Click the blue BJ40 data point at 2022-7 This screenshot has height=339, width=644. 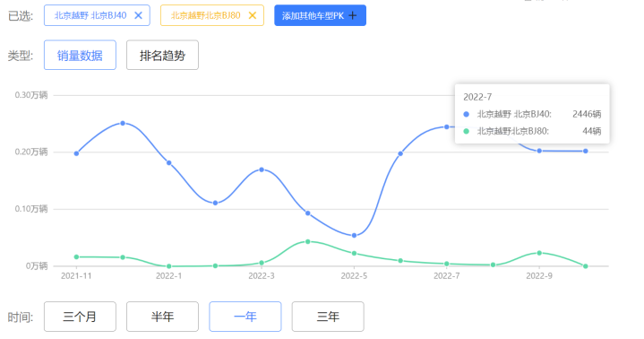(x=447, y=126)
